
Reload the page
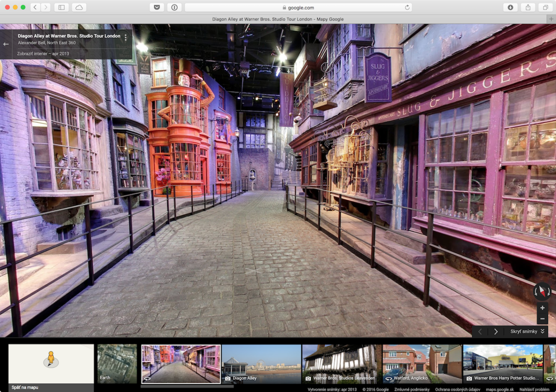pos(407,8)
